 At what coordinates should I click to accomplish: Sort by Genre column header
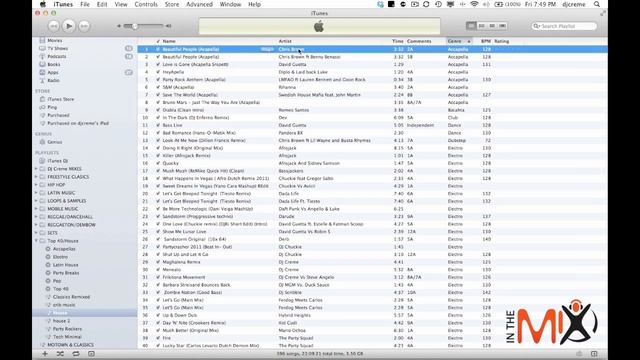(459, 41)
